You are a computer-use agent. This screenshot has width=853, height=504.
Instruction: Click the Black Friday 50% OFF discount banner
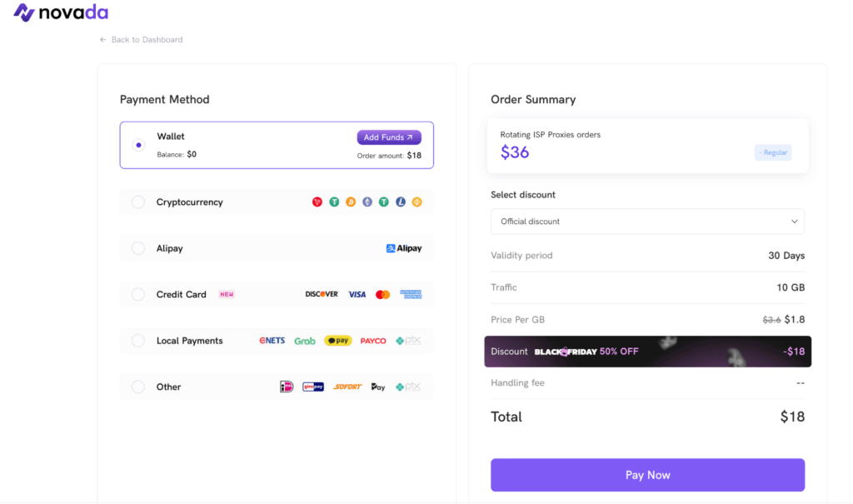point(647,352)
